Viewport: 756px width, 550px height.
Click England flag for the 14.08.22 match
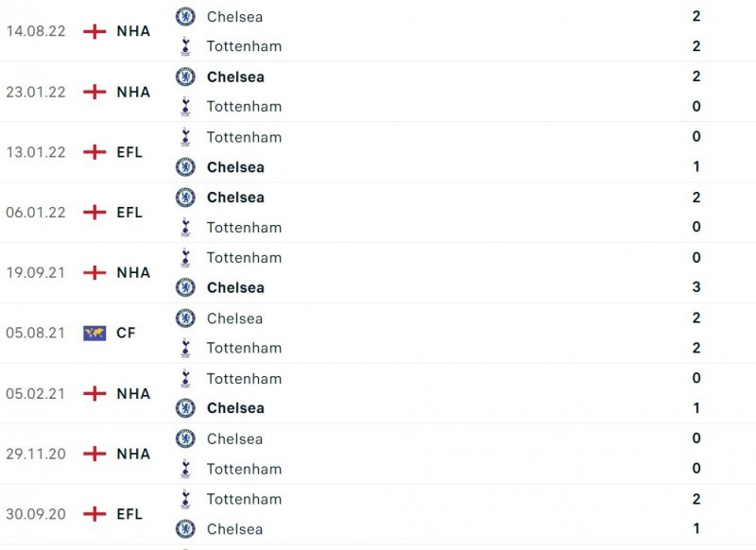(x=94, y=31)
